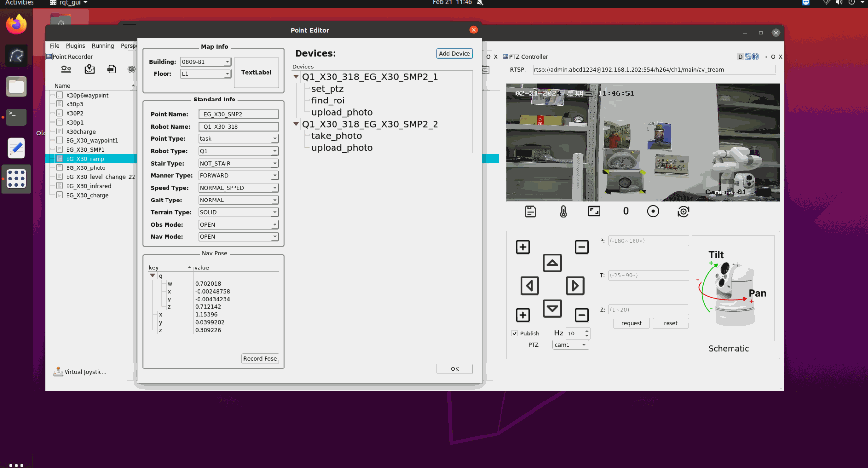Click the Add Device button
Screen dimensions: 868x468
point(454,54)
